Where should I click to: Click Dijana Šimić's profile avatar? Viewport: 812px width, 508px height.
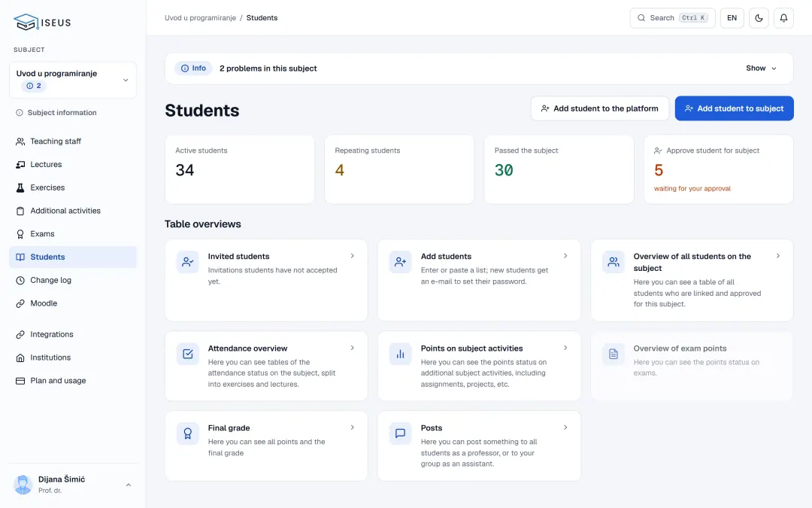23,485
